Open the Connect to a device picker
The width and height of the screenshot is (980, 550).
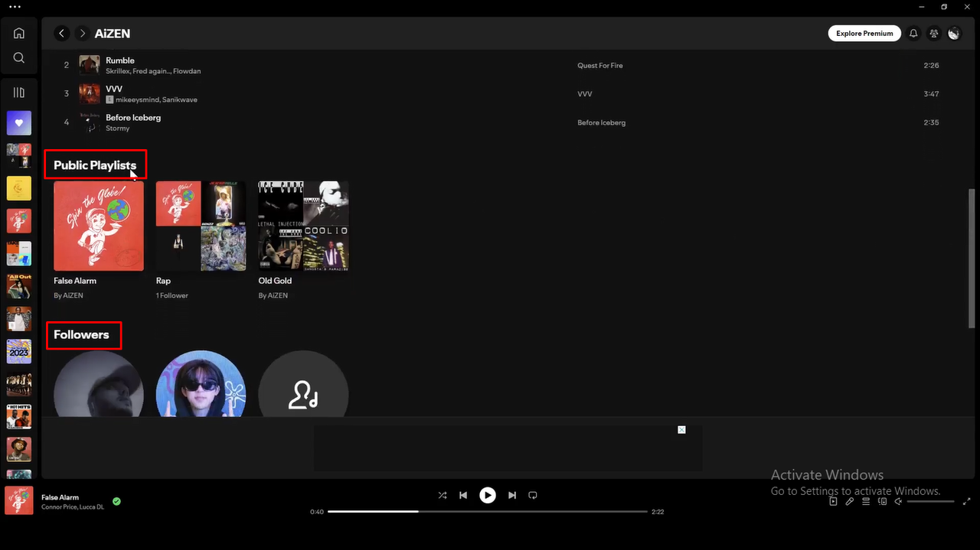(881, 501)
